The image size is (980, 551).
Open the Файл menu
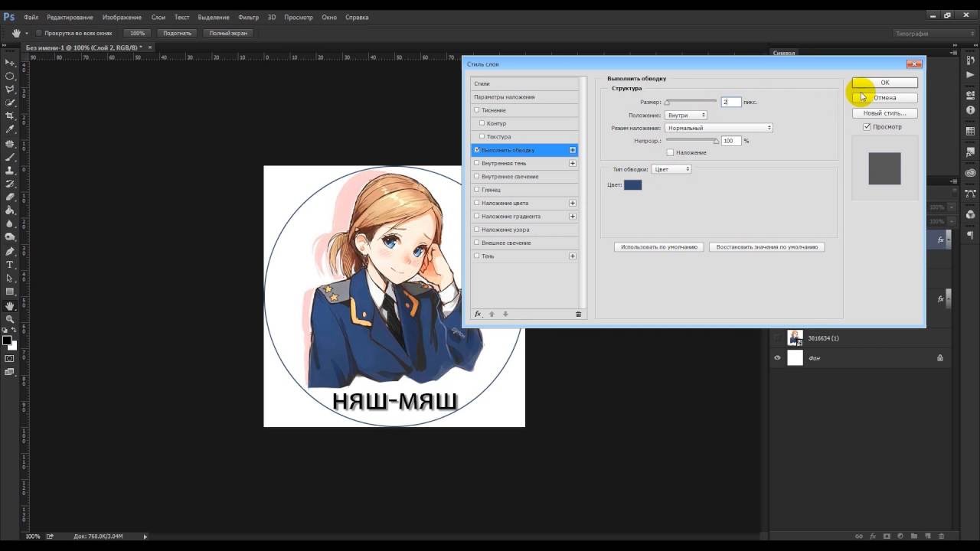point(31,17)
